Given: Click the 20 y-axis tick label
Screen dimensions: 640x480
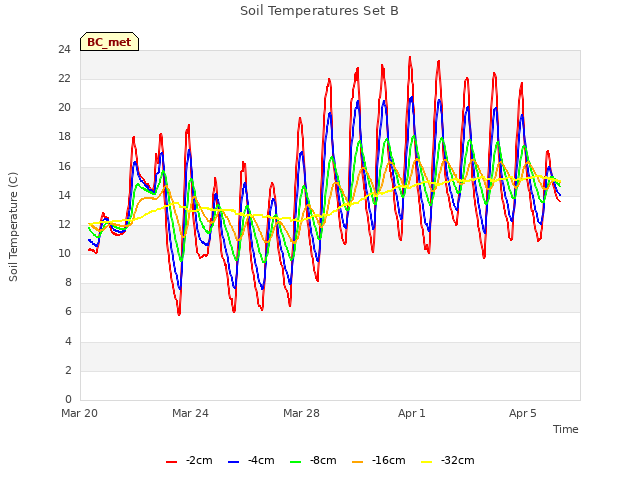Looking at the screenshot, I should coord(64,108).
